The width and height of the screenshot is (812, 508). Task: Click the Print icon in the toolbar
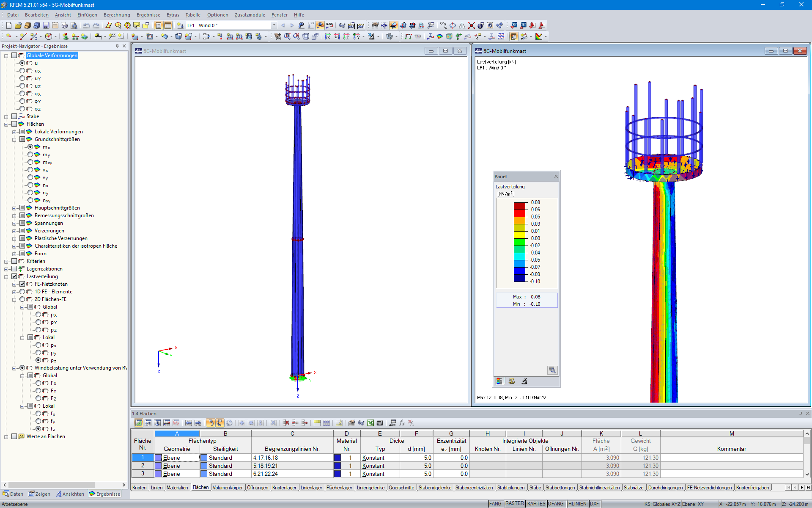[64, 25]
